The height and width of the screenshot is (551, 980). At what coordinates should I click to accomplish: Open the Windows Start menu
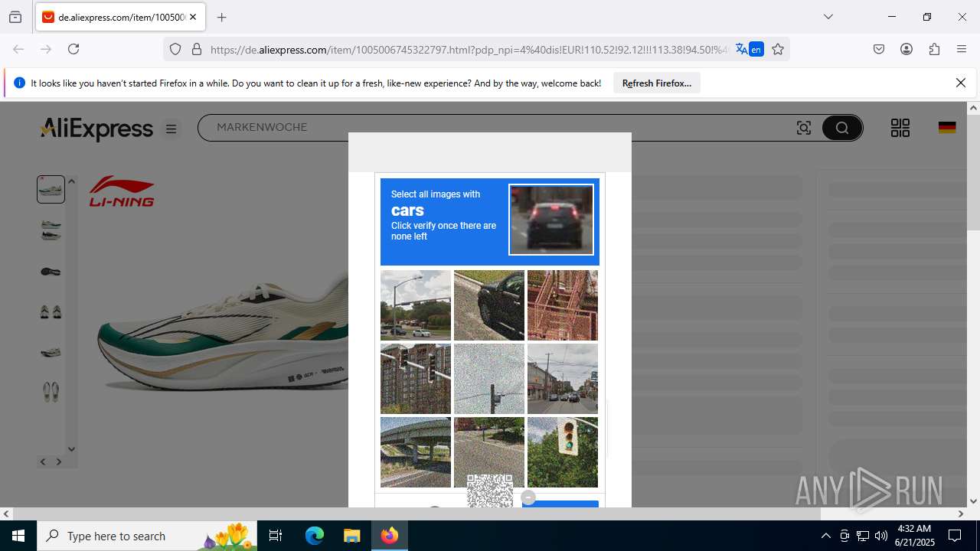[18, 536]
